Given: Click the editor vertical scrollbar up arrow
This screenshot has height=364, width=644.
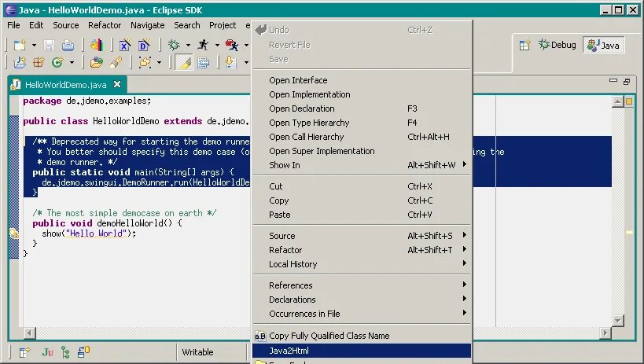Looking at the screenshot, I should point(618,101).
